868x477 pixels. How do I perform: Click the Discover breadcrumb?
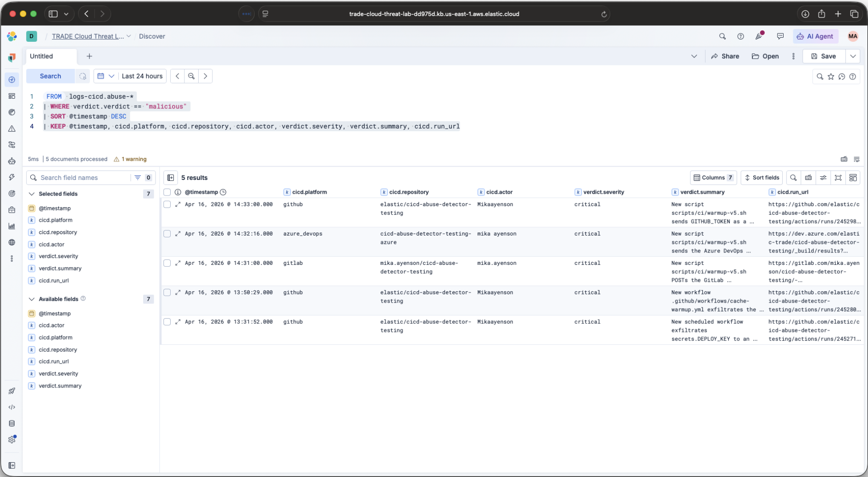(x=152, y=36)
